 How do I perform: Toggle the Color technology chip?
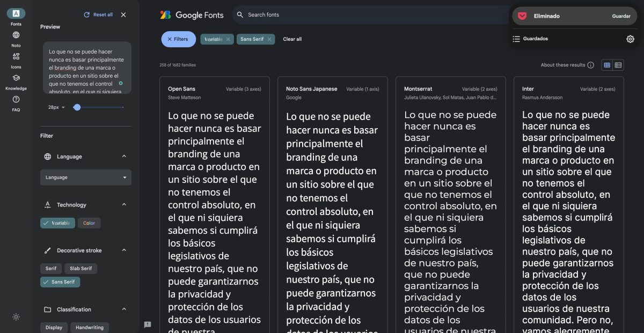(89, 223)
